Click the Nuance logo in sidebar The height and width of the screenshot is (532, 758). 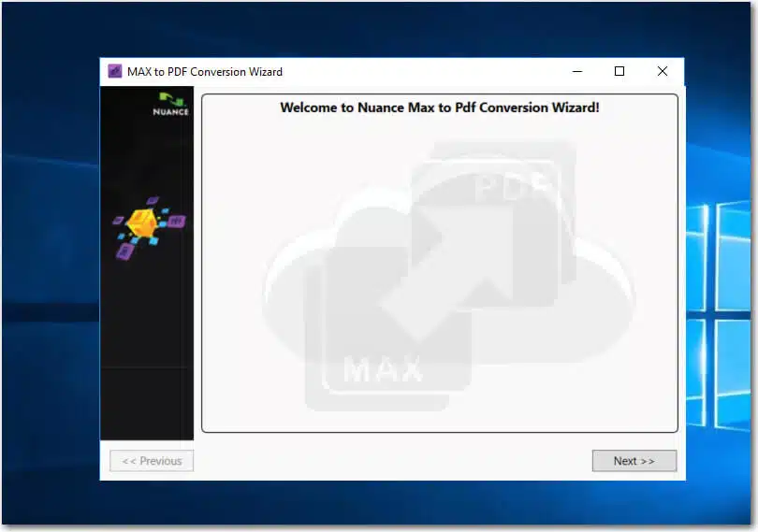click(170, 105)
